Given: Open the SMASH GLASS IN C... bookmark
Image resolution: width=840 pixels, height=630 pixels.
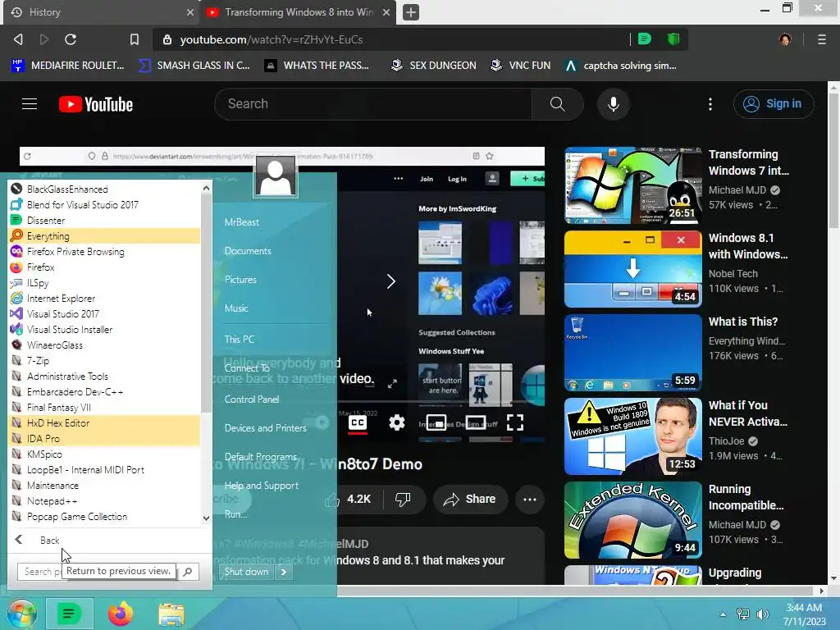Looking at the screenshot, I should pyautogui.click(x=194, y=66).
